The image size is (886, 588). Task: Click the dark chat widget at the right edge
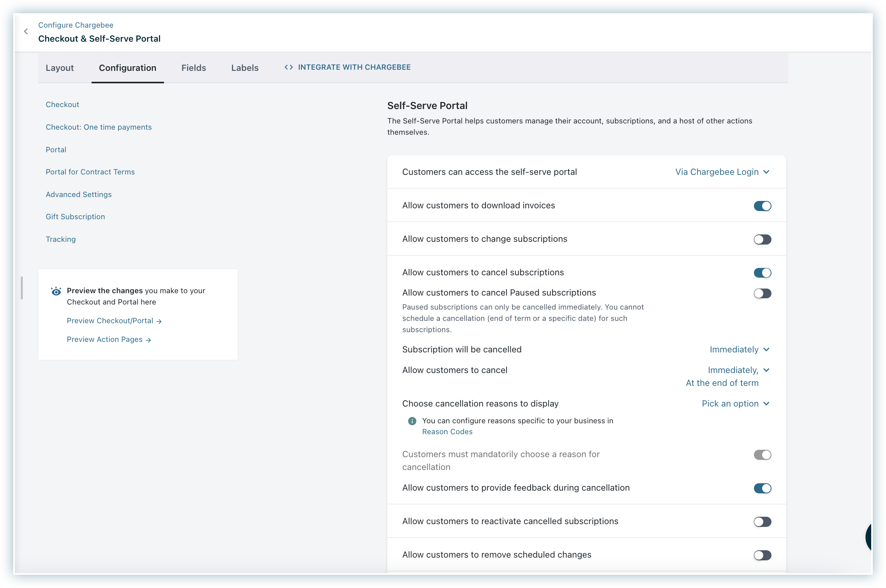[869, 537]
